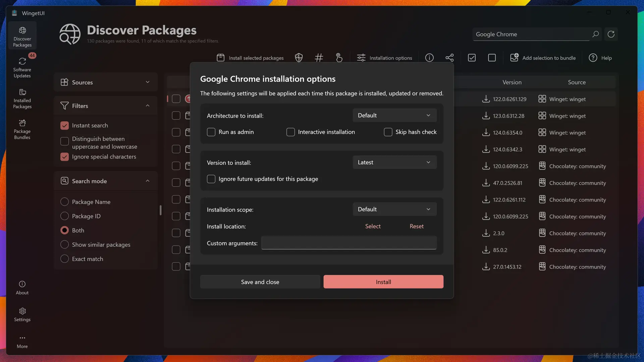Uncheck Ignore special characters

pyautogui.click(x=64, y=157)
